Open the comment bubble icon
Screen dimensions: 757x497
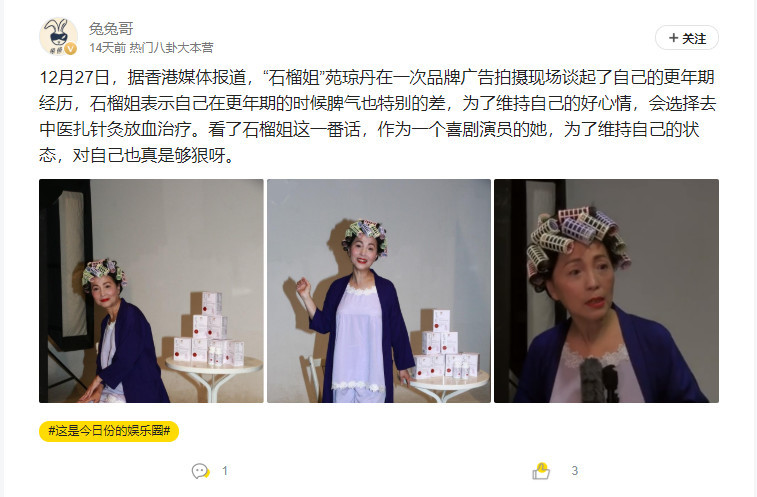[x=200, y=471]
